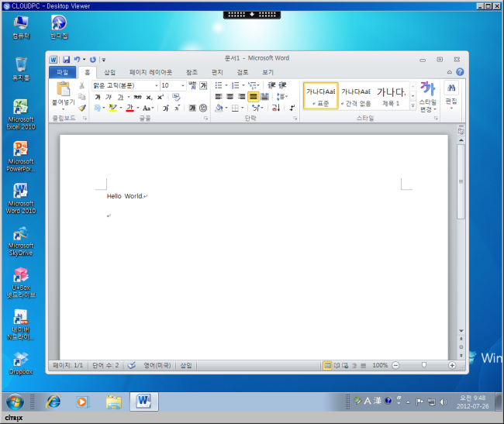Viewport: 504px width, 424px height.
Task: Apply Subscript formatting
Action: [x=149, y=97]
